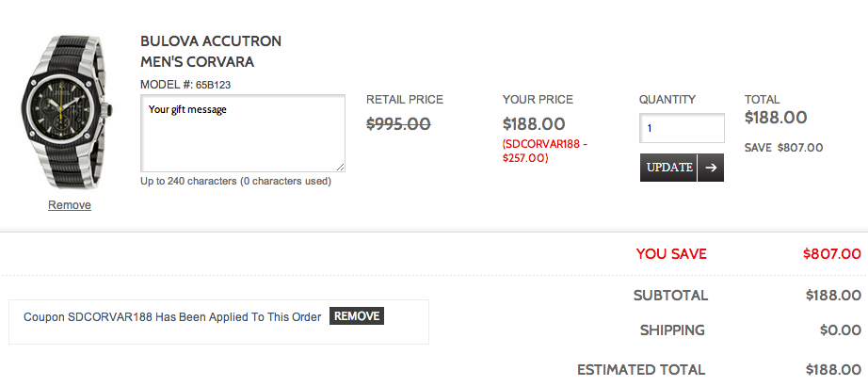Click the SAVE $807.00 text under Total
The width and height of the screenshot is (868, 386).
coord(783,147)
